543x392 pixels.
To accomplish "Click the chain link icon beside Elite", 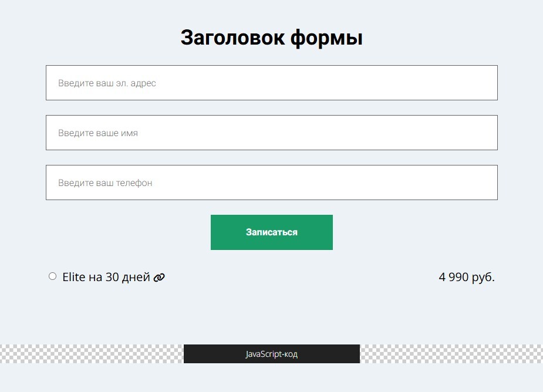I will [x=159, y=278].
